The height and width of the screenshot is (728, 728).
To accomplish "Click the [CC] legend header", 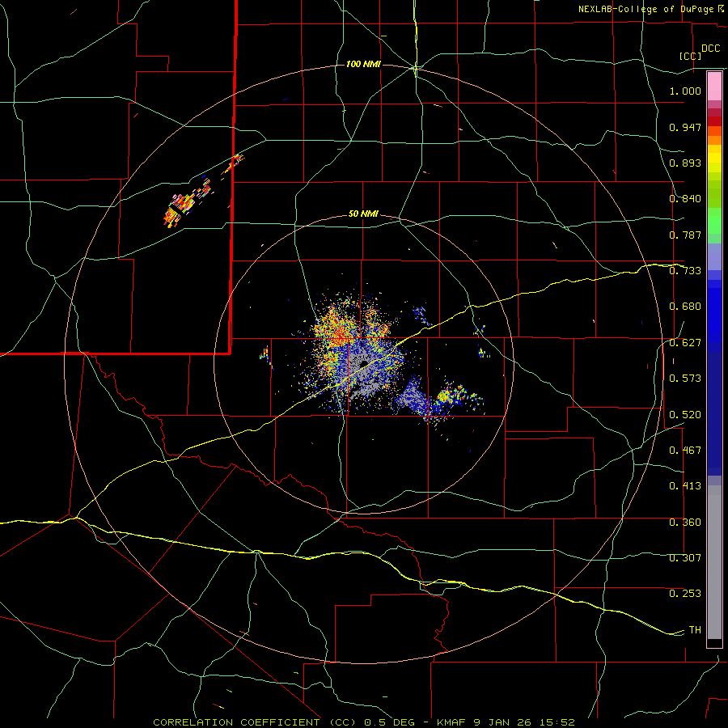I will point(691,56).
